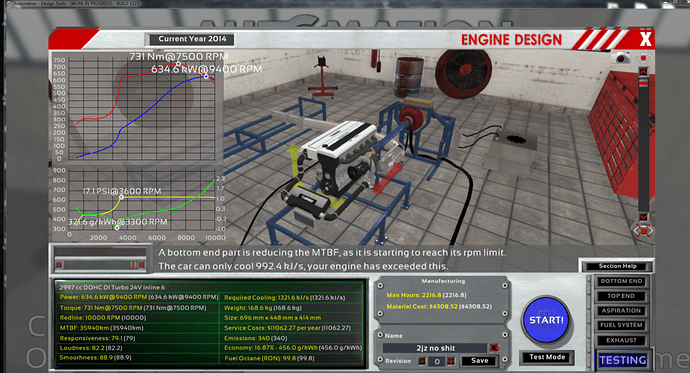Increase revision with the plus icon
Image resolution: width=690 pixels, height=373 pixels.
451,362
